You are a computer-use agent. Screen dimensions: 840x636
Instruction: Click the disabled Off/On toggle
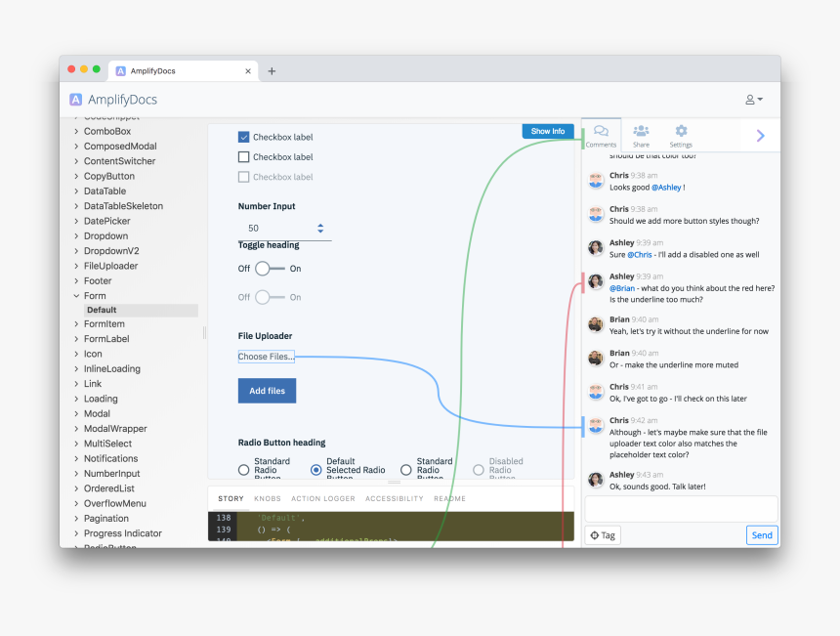[x=270, y=297]
